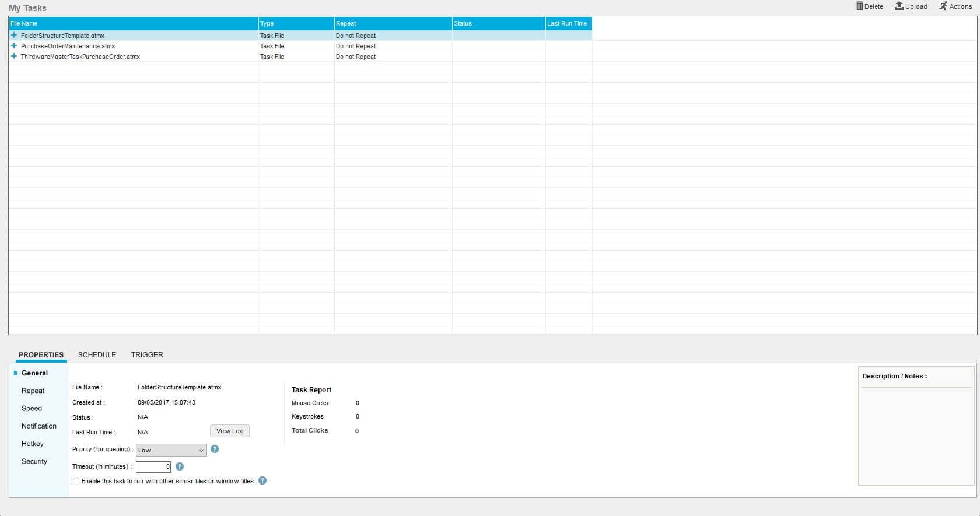Screen dimensions: 980x516
Task: Select the General properties section
Action: coord(34,373)
